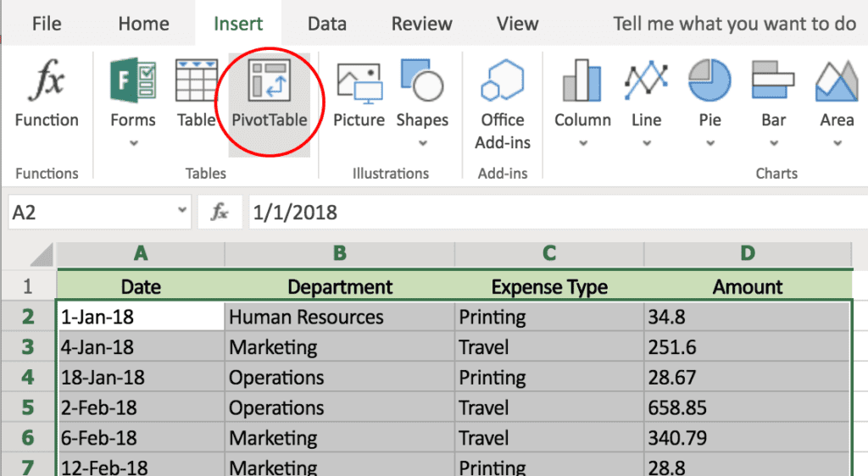The image size is (868, 476).
Task: Click the Tell me what you want field
Action: click(734, 25)
